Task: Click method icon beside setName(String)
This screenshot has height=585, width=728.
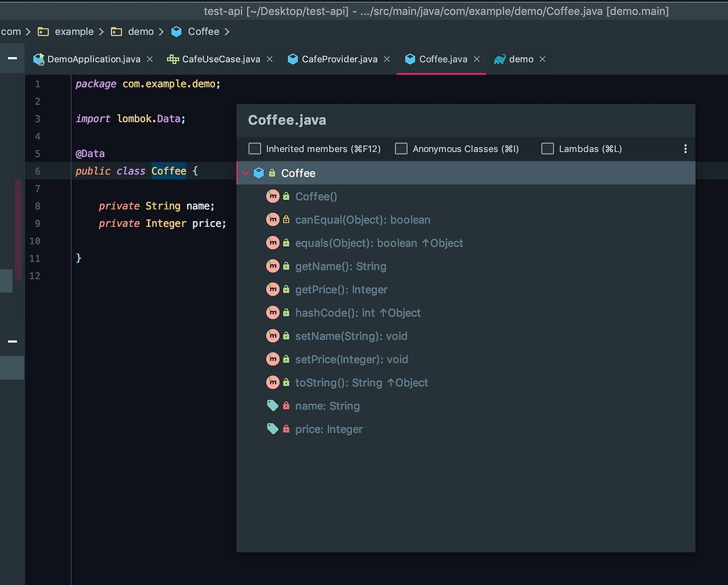Action: [273, 336]
